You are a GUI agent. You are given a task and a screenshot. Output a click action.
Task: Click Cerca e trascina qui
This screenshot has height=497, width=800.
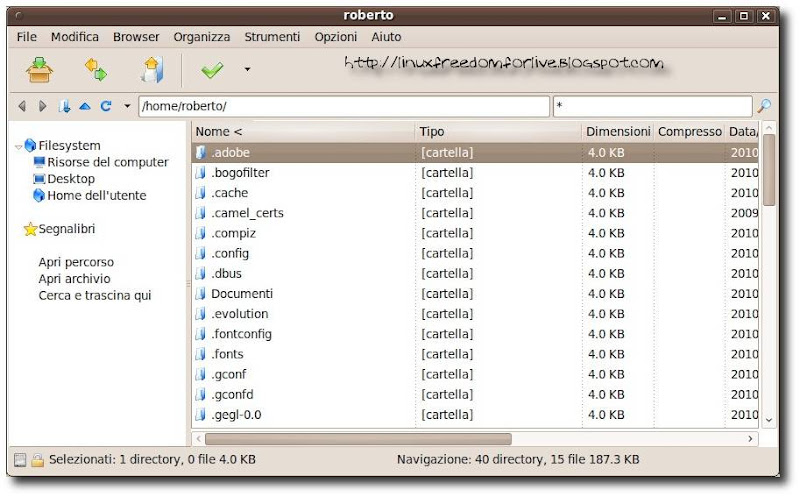[x=95, y=295]
